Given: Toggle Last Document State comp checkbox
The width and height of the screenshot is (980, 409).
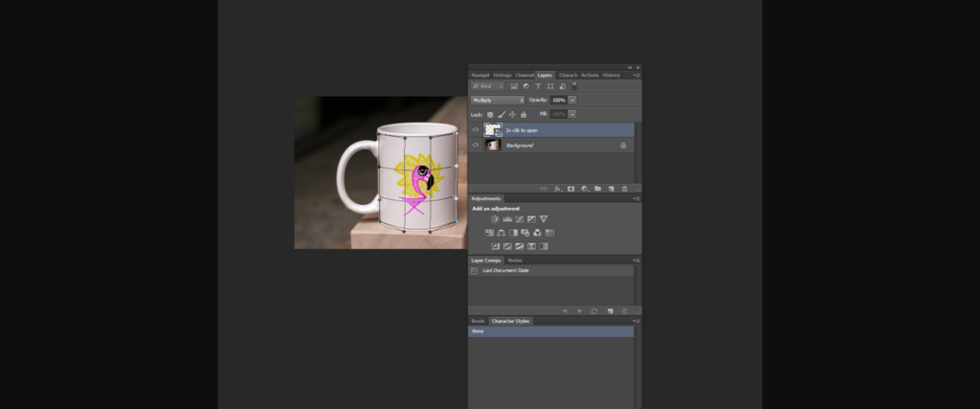Looking at the screenshot, I should tap(474, 271).
